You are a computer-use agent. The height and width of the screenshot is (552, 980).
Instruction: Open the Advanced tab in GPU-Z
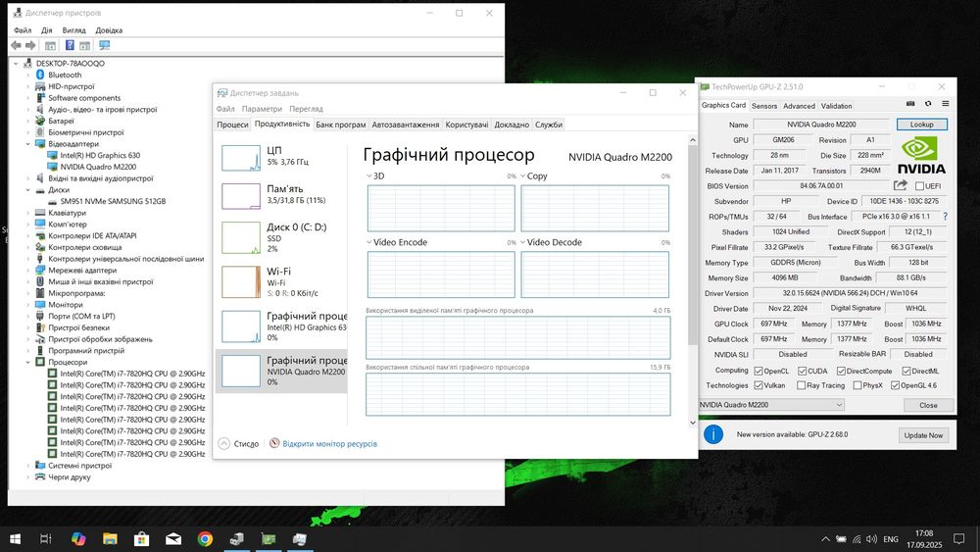pyautogui.click(x=799, y=106)
